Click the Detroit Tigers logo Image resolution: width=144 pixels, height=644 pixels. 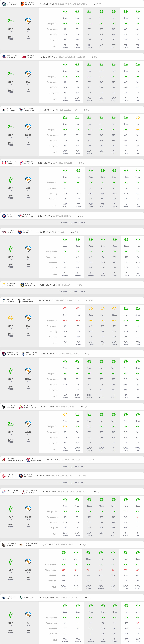[4, 301]
